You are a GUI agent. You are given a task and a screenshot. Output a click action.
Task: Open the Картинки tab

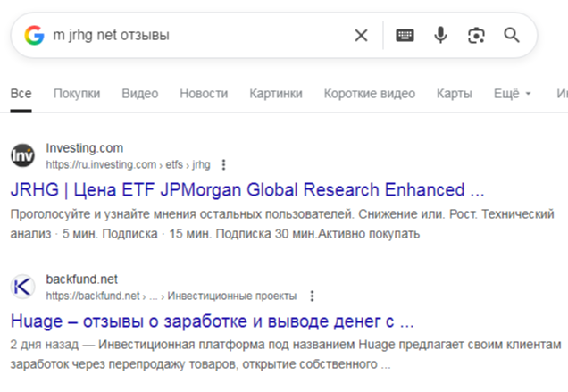click(x=276, y=94)
